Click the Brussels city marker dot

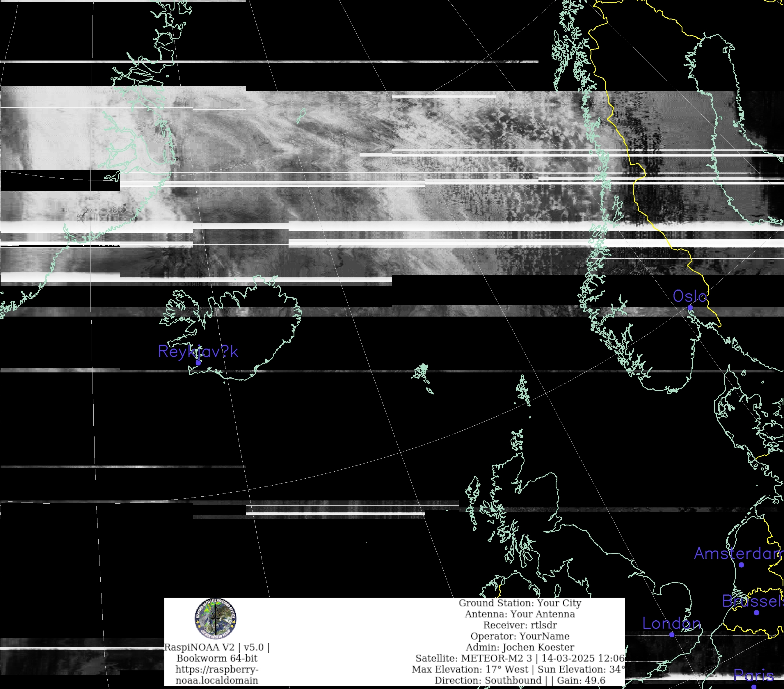[x=756, y=613]
